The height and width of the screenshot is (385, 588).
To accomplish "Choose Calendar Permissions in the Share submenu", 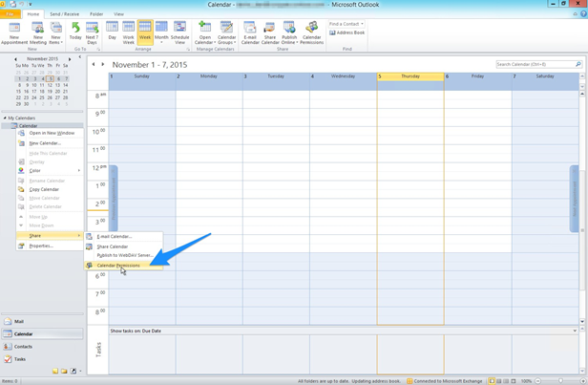I will click(x=118, y=266).
